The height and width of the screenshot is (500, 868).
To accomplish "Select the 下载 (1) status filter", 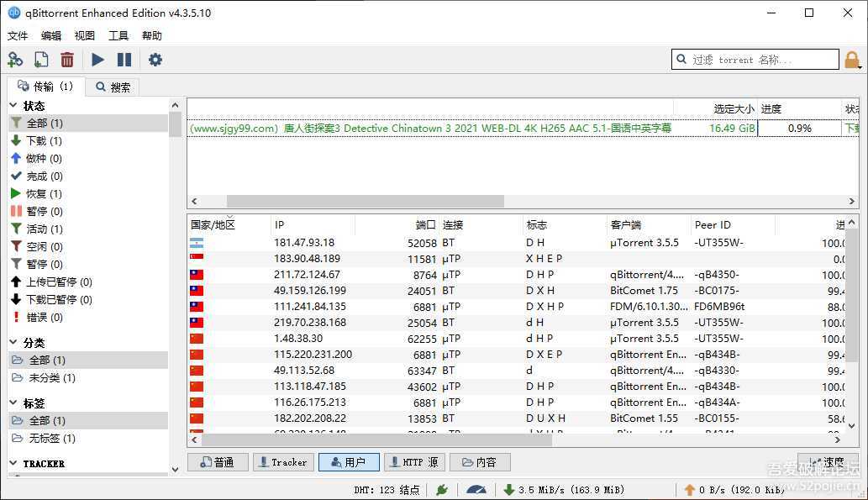I will point(44,141).
